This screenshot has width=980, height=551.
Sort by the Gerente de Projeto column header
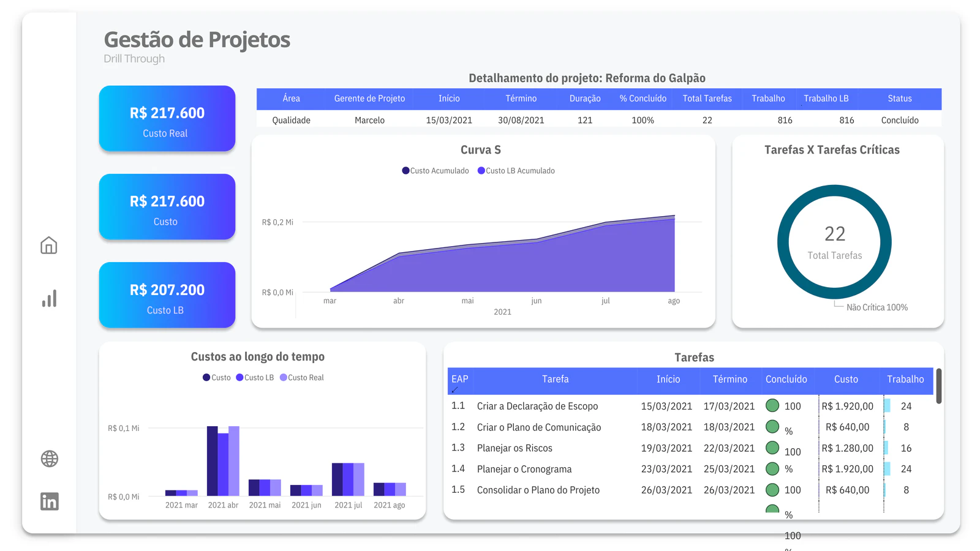coord(369,99)
